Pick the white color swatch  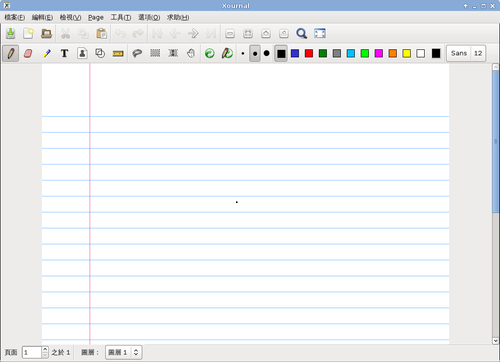point(421,53)
